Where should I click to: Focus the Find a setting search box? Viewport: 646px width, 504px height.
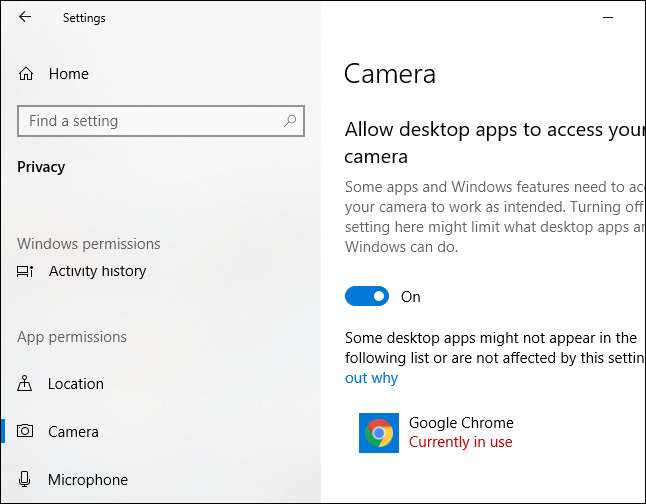150,121
